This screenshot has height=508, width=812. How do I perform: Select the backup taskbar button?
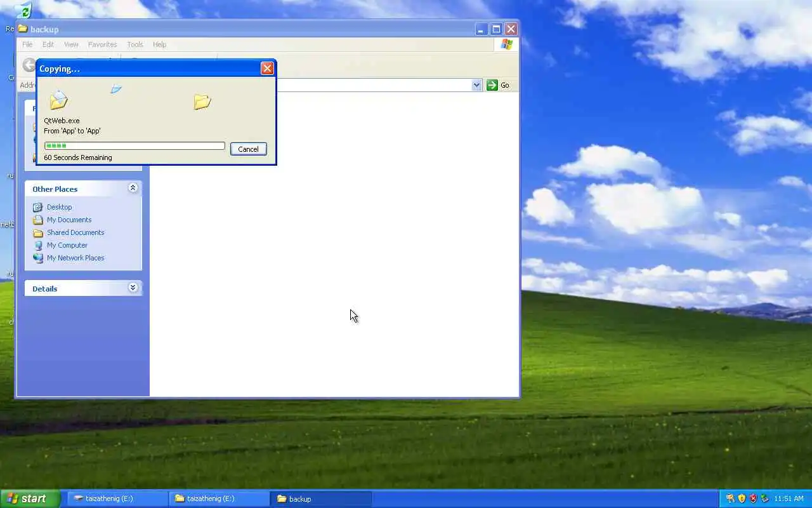321,498
